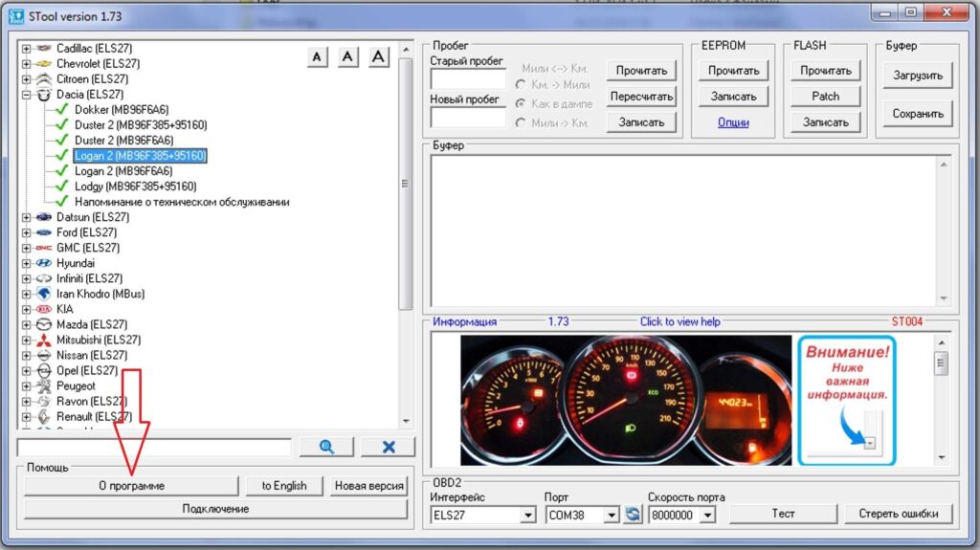980x550 pixels.
Task: Open the Порт COM38 dropdown
Action: 612,515
